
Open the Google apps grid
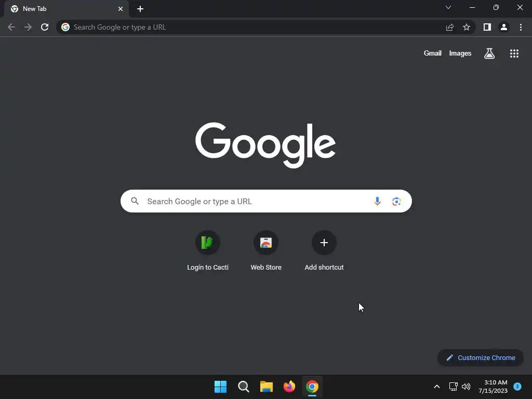(514, 54)
